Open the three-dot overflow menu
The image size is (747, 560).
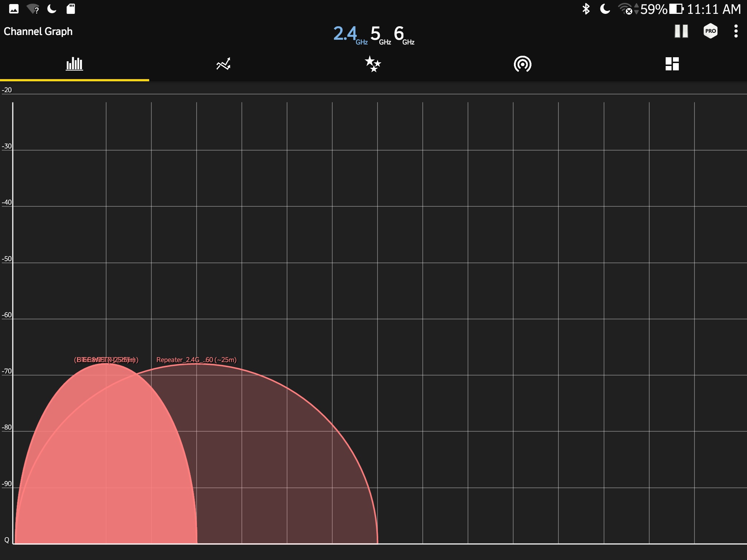click(736, 31)
